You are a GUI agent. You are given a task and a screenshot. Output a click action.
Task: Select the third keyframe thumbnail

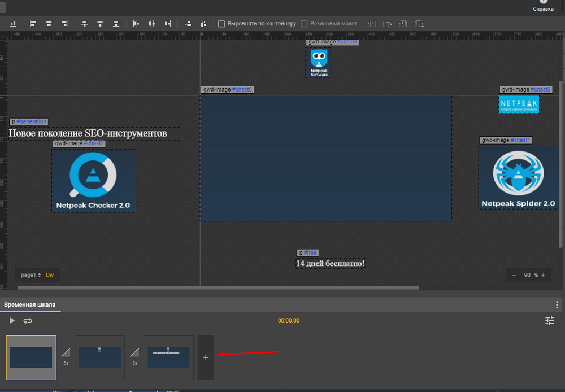coord(168,357)
